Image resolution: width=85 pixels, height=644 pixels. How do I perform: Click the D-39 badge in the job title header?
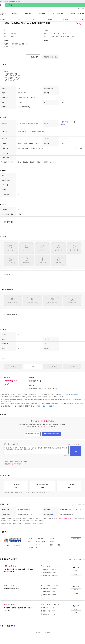[x=79, y=23]
